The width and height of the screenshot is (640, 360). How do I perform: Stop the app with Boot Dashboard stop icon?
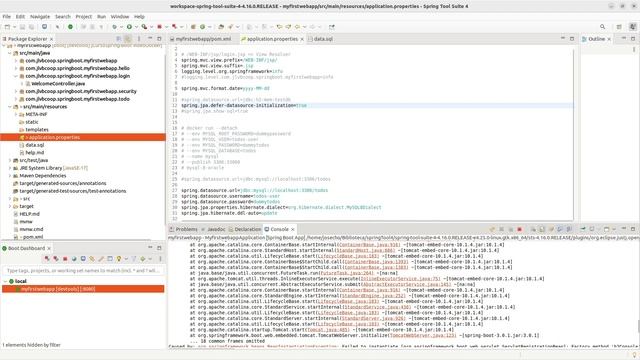[65, 259]
